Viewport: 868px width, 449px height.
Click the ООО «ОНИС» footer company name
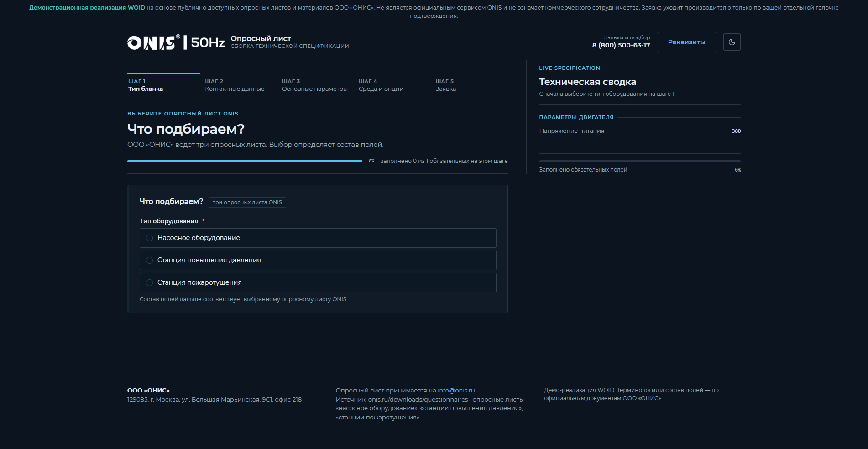[x=148, y=390]
